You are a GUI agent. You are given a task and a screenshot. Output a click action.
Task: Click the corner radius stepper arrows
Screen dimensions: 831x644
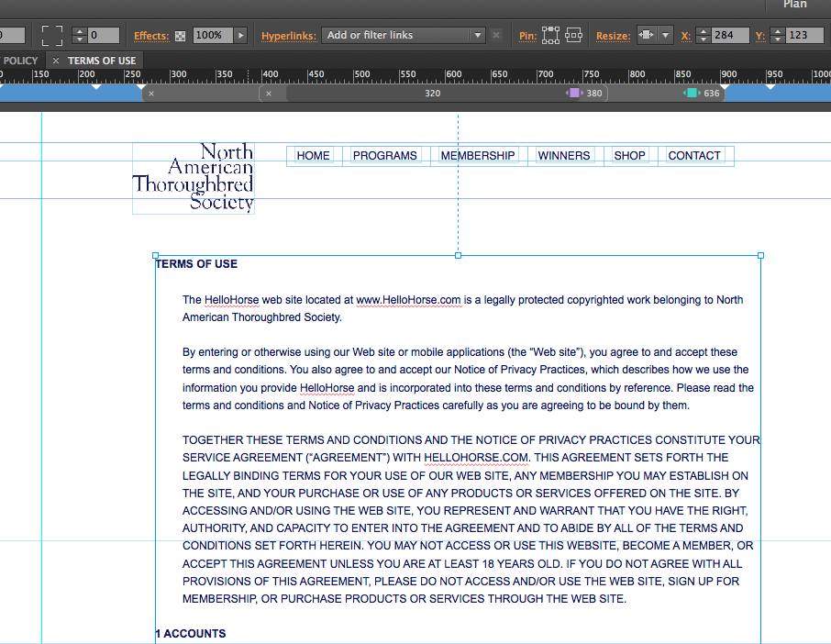(80, 36)
